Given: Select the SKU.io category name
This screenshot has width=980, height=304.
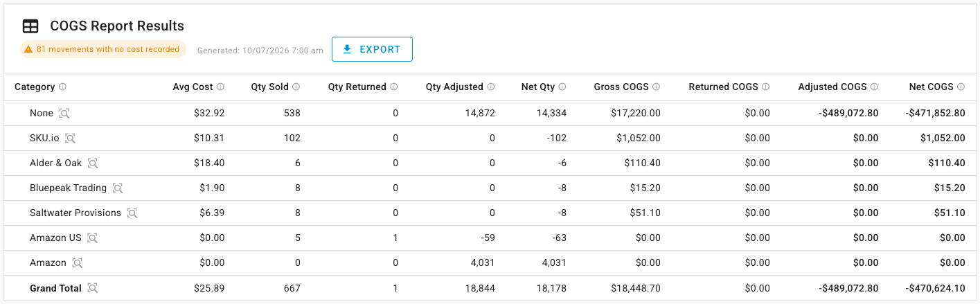Looking at the screenshot, I should [x=44, y=138].
